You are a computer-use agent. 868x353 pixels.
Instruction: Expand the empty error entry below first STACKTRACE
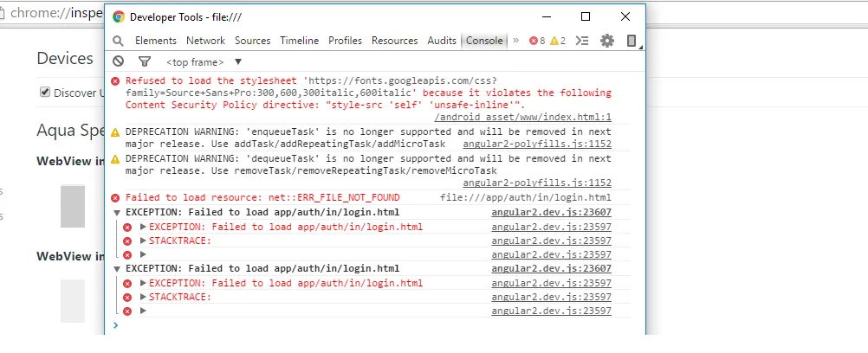click(143, 254)
